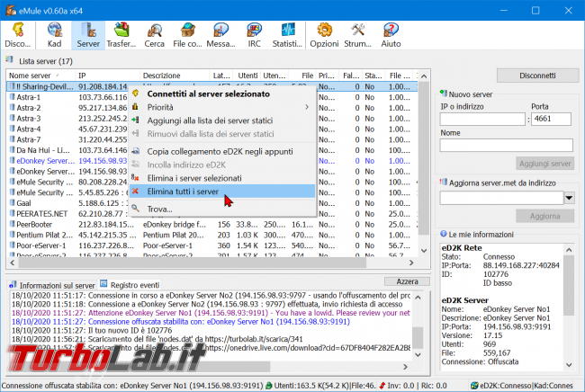The width and height of the screenshot is (585, 392).
Task: Select the Astra-7 server row
Action: click(212, 139)
